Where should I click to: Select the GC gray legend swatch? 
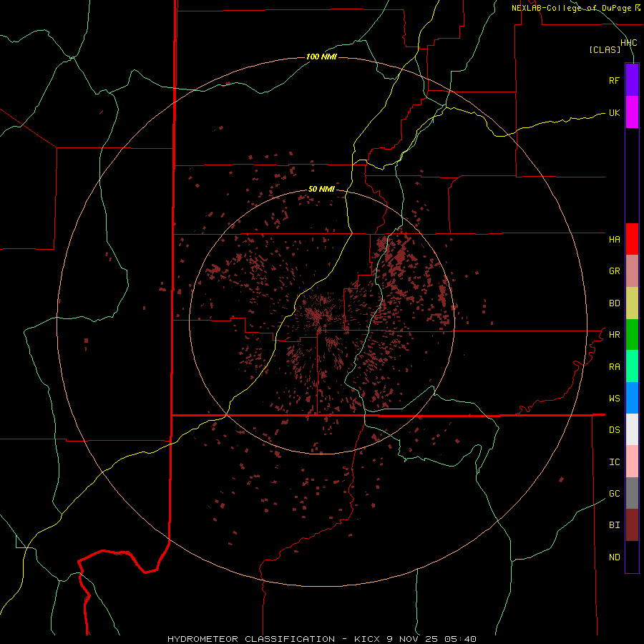(632, 493)
